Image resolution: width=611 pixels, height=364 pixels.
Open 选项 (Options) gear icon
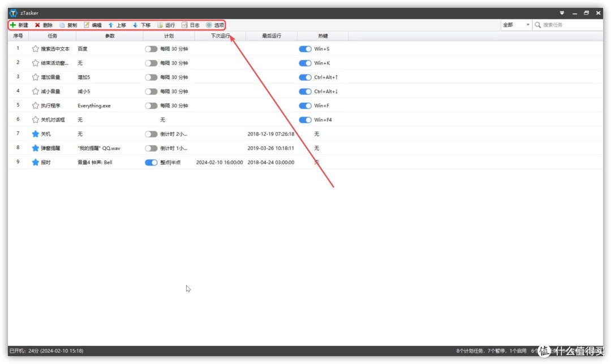(209, 25)
